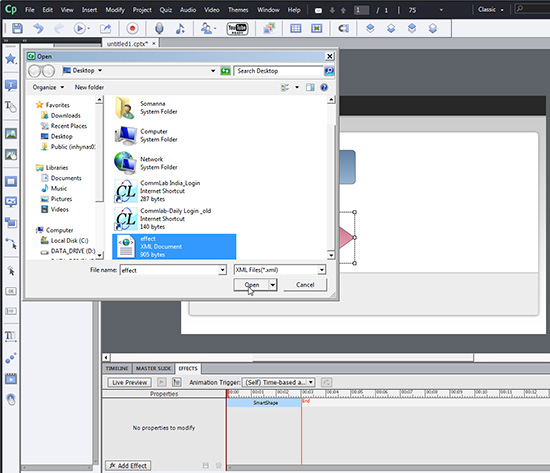Image resolution: width=550 pixels, height=473 pixels.
Task: Open the Modify menu
Action: tap(115, 10)
